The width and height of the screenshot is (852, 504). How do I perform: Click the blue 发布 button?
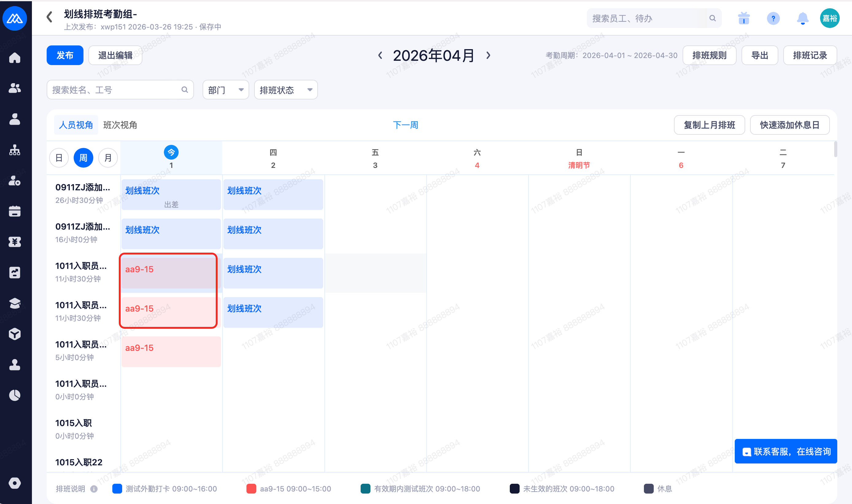(65, 55)
